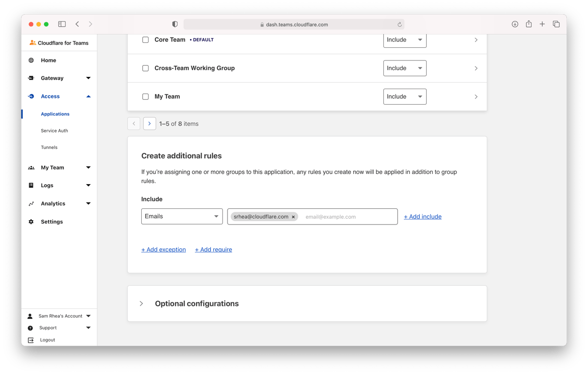This screenshot has height=374, width=588.
Task: Open the Support dropdown arrow
Action: pyautogui.click(x=88, y=328)
